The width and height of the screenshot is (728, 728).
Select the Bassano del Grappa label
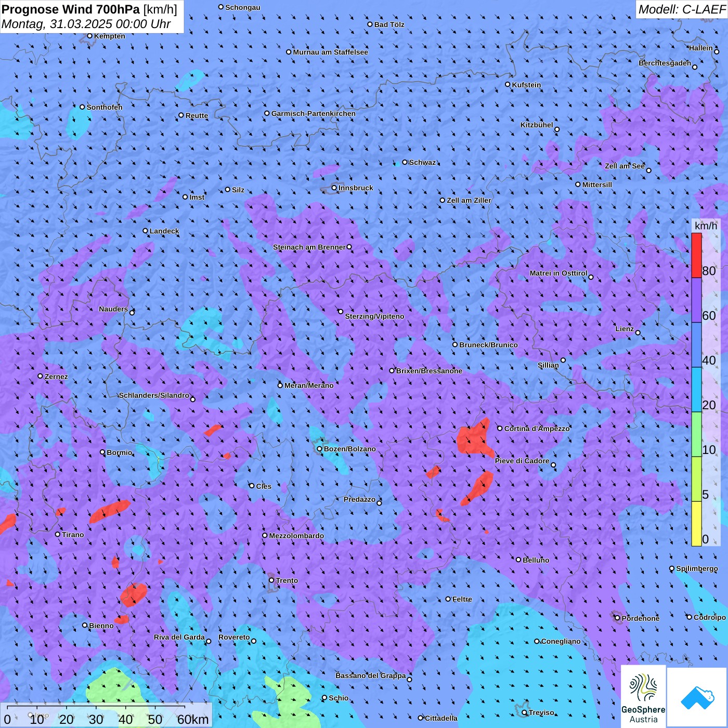(371, 675)
